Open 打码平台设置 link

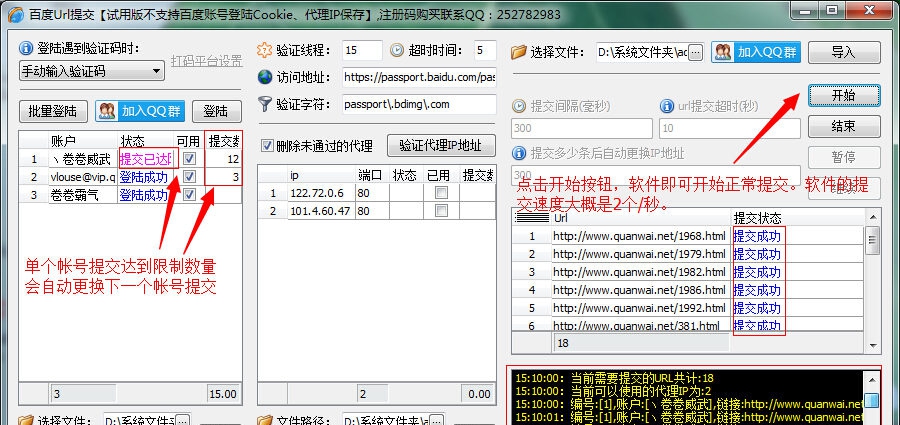(x=207, y=61)
